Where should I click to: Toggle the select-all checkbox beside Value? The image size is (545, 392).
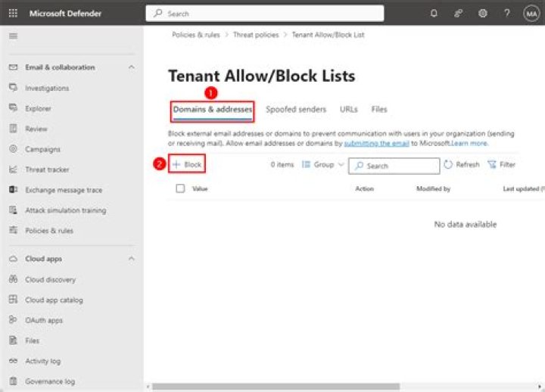click(x=180, y=188)
